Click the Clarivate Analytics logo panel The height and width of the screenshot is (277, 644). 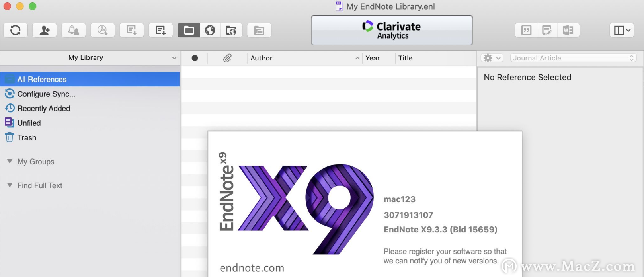392,30
